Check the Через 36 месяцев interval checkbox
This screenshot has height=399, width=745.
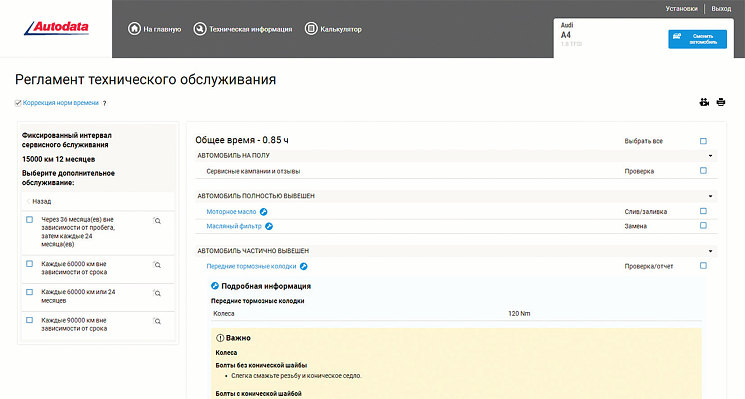pos(29,219)
